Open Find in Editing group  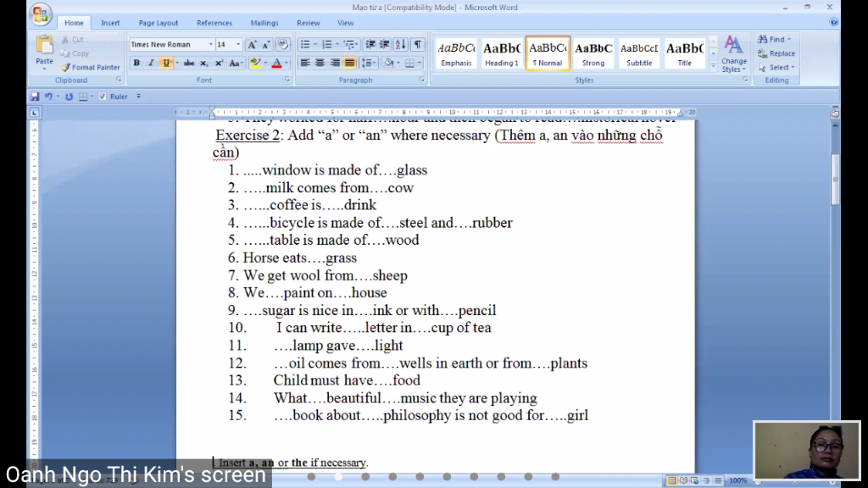(x=775, y=39)
